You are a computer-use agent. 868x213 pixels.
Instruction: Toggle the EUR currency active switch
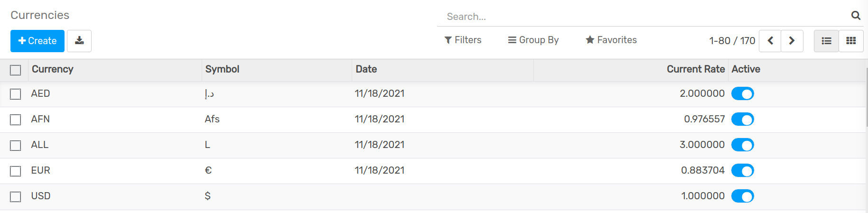(742, 171)
